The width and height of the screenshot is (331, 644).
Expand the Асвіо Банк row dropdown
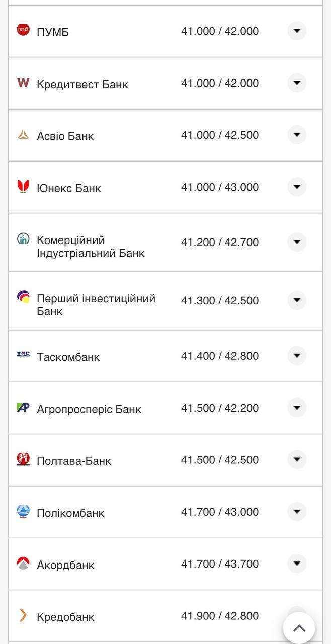click(297, 135)
